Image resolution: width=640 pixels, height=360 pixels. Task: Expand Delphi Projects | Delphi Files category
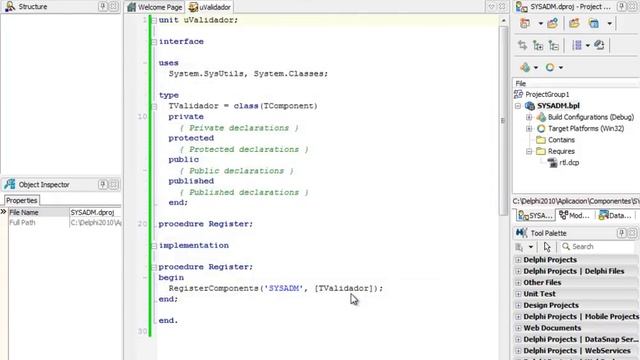[518, 271]
